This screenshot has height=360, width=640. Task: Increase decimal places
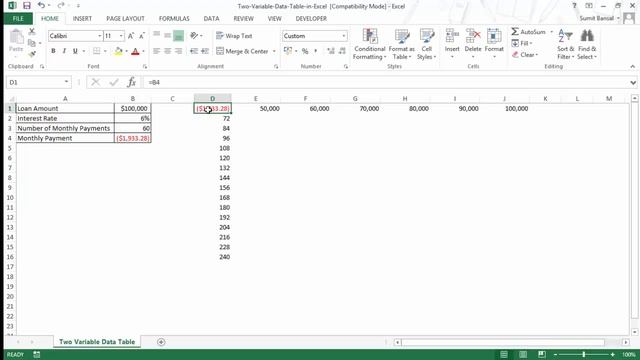pyautogui.click(x=331, y=51)
